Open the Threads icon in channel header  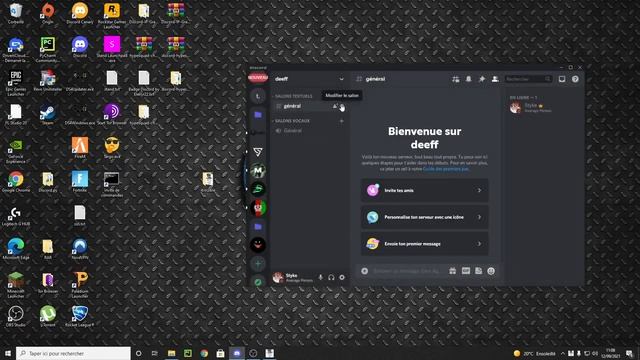[456, 79]
